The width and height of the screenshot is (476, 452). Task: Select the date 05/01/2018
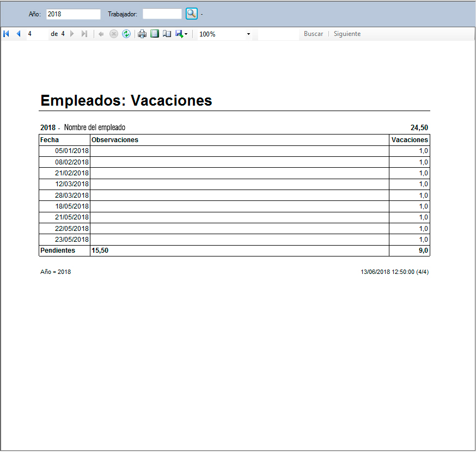coord(72,151)
